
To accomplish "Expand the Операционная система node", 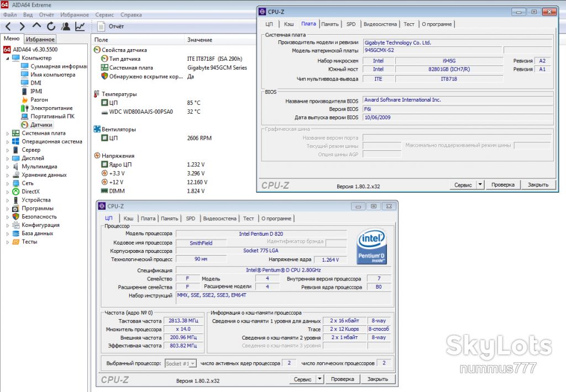I will pos(7,142).
